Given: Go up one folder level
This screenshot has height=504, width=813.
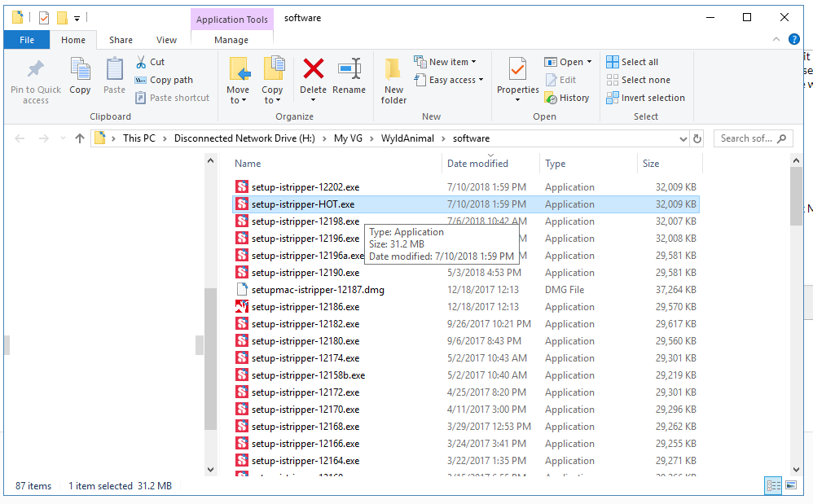Looking at the screenshot, I should (79, 138).
